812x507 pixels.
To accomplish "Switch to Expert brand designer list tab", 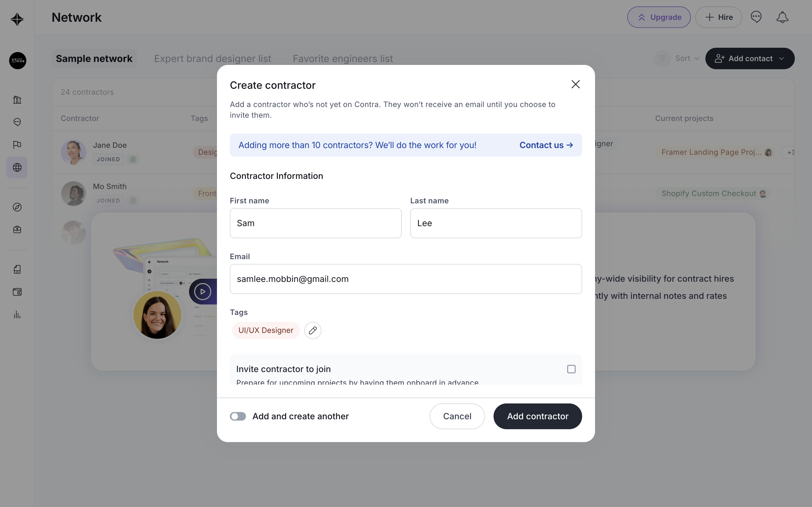I will (x=212, y=58).
